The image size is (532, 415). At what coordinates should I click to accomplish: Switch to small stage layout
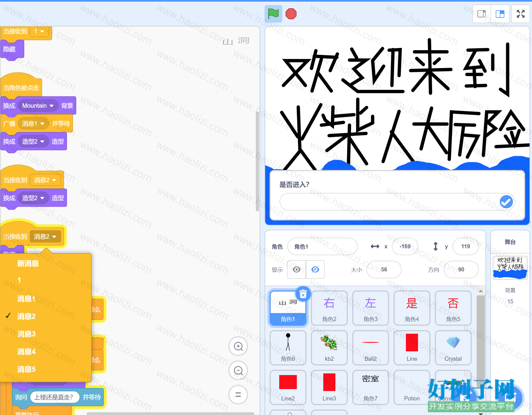click(481, 14)
